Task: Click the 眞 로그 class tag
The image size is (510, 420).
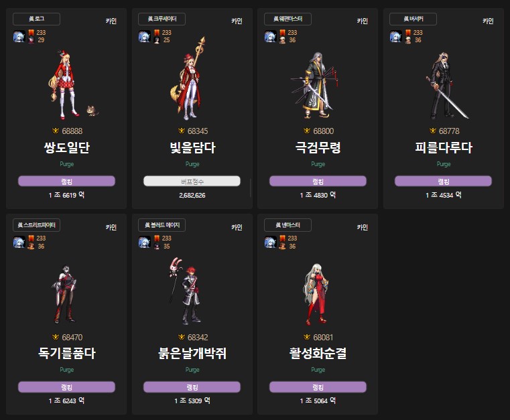Action: click(36, 19)
